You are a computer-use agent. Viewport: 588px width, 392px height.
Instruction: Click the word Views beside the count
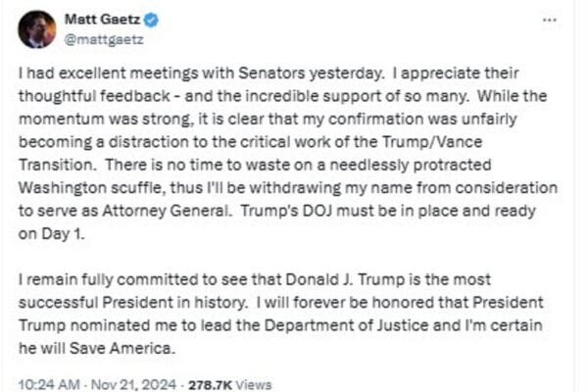pyautogui.click(x=254, y=385)
